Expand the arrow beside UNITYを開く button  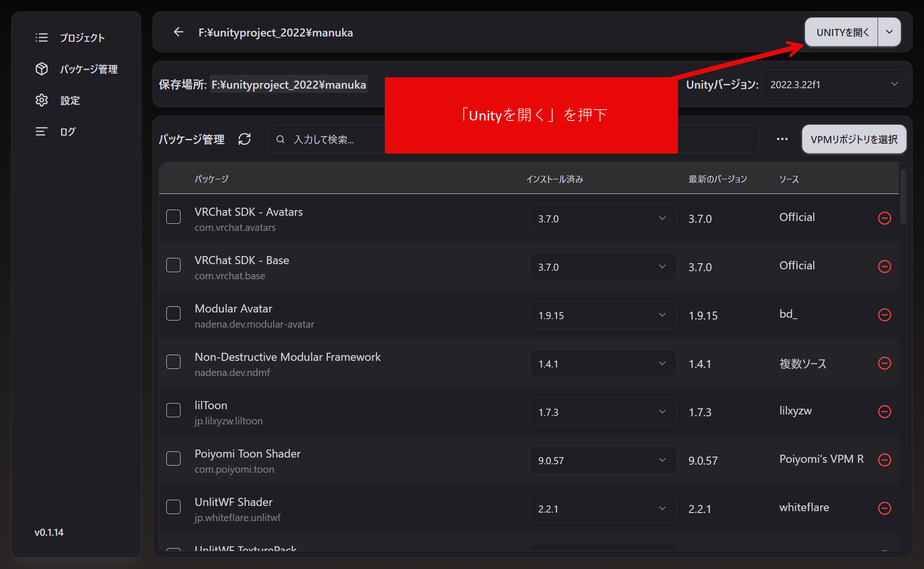click(x=889, y=32)
